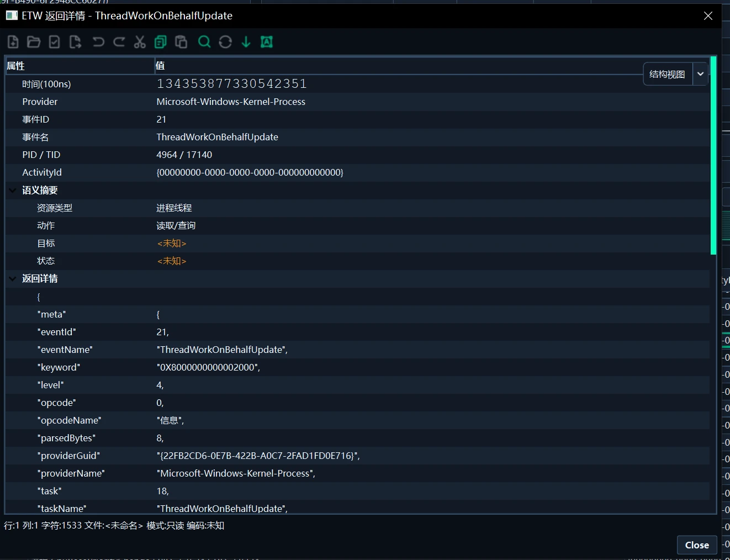Click the scissors cut icon
Screen dimensions: 730x560
pos(140,42)
